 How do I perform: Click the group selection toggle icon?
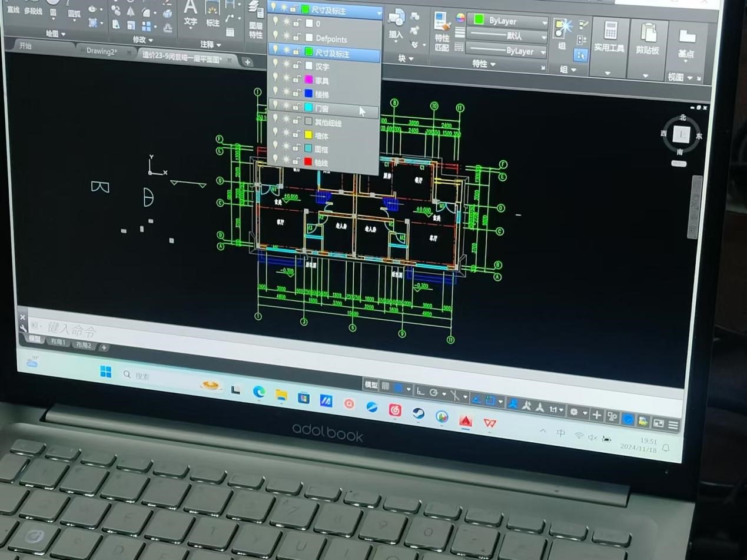click(580, 55)
